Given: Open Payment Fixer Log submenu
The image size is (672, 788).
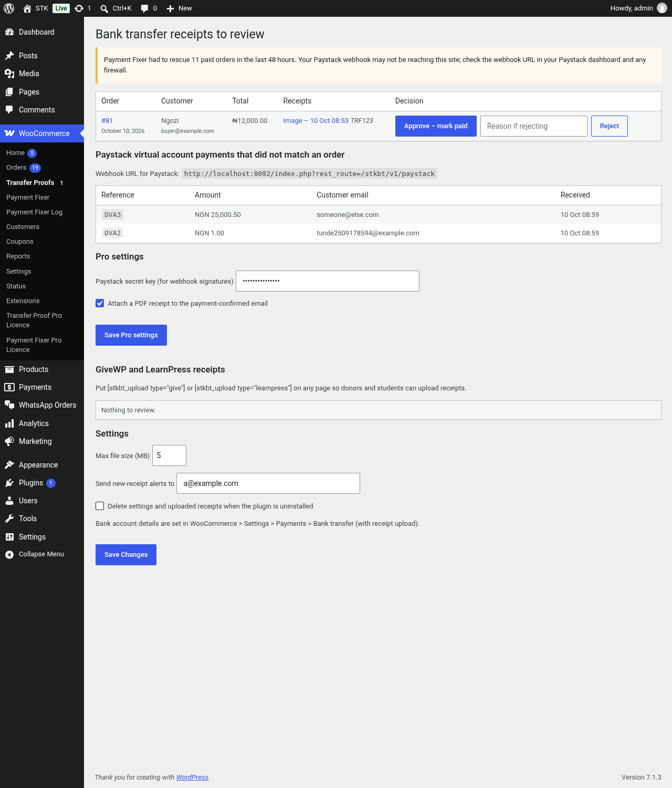Looking at the screenshot, I should [34, 212].
